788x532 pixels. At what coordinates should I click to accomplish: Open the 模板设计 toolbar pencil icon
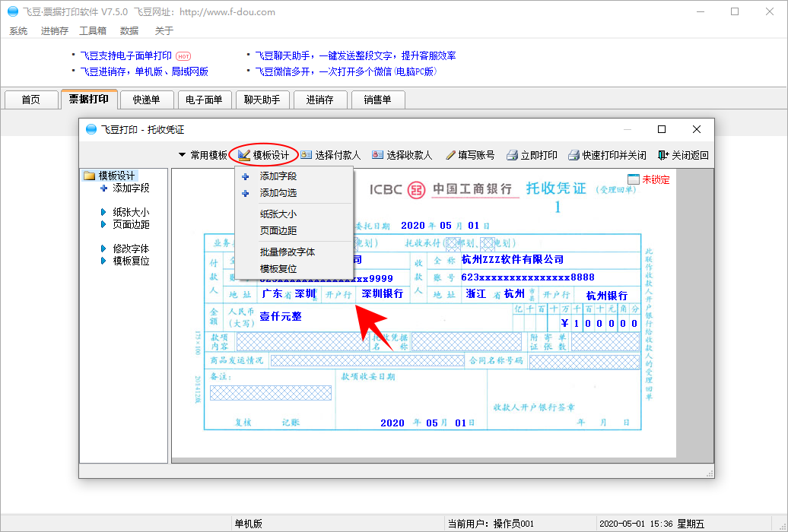pyautogui.click(x=243, y=155)
